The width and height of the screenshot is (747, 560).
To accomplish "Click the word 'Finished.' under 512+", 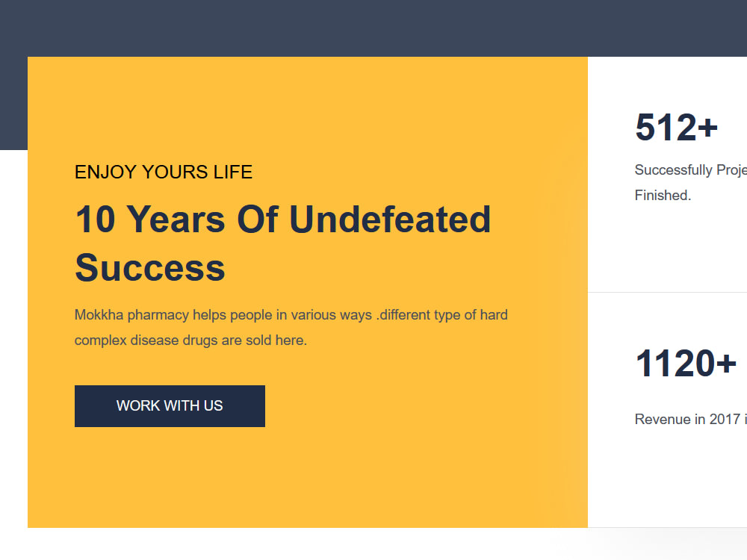I will pos(663,195).
